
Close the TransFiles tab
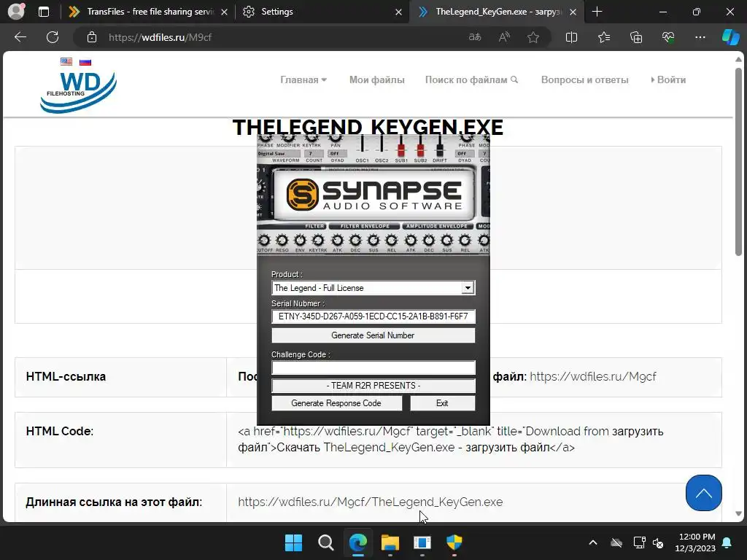click(224, 12)
